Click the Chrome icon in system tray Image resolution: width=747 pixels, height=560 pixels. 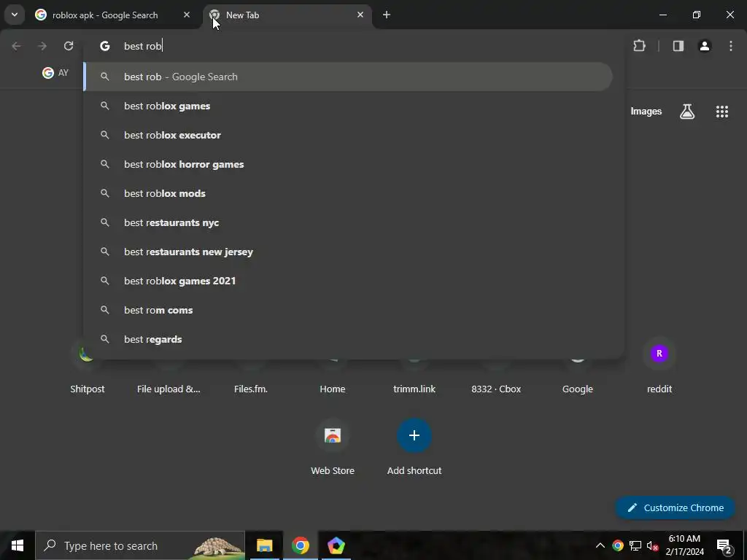[x=618, y=545]
